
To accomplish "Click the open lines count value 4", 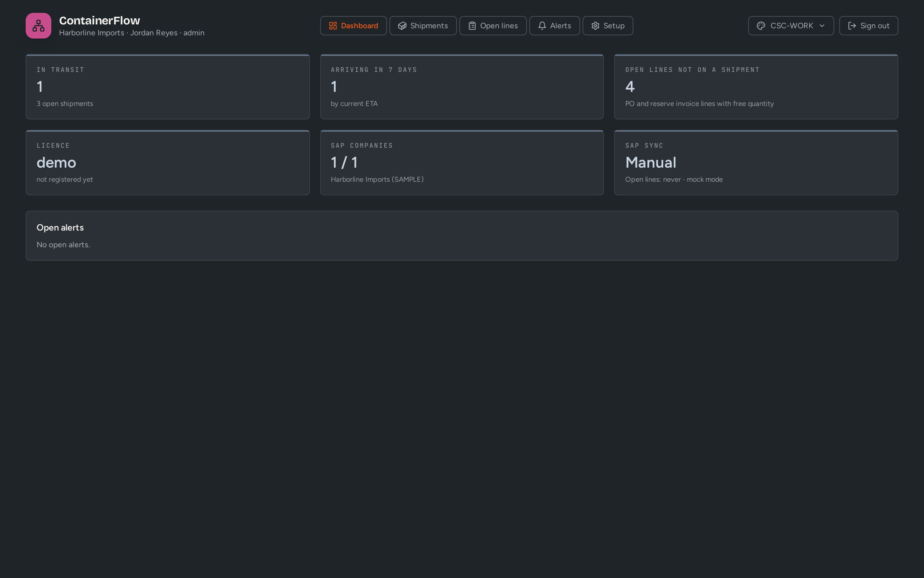I will click(630, 87).
